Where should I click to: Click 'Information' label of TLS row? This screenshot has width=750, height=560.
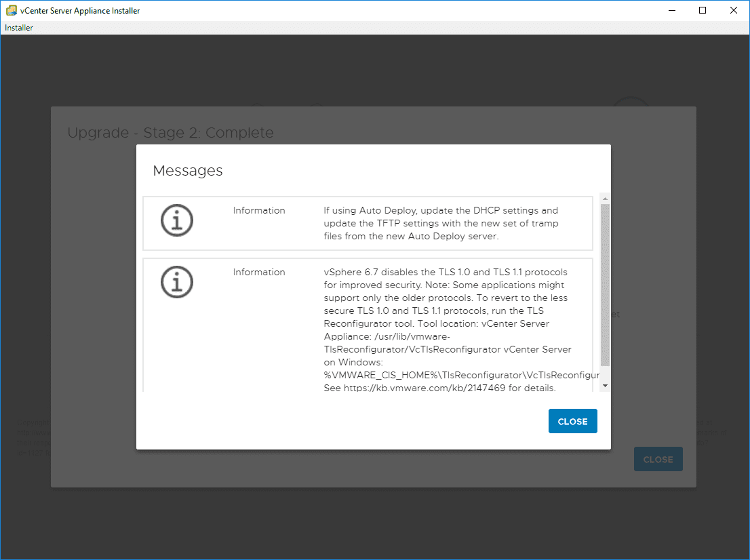(x=259, y=272)
